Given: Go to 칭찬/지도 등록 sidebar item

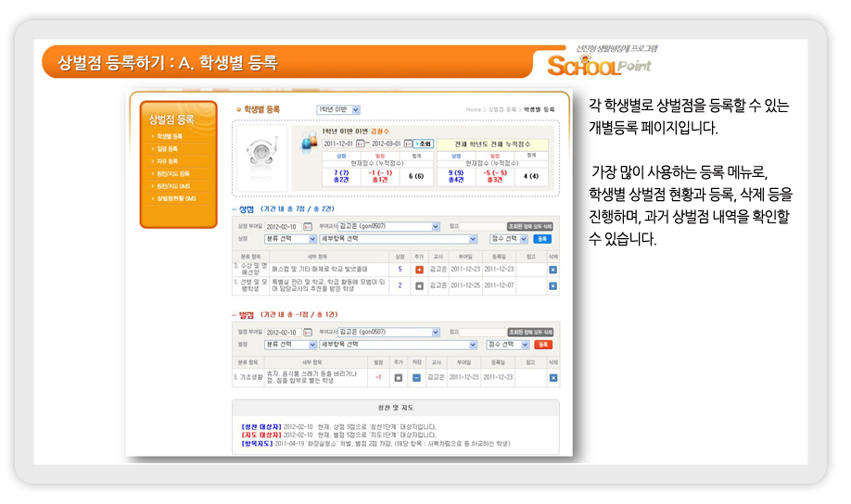Looking at the screenshot, I should 172,173.
